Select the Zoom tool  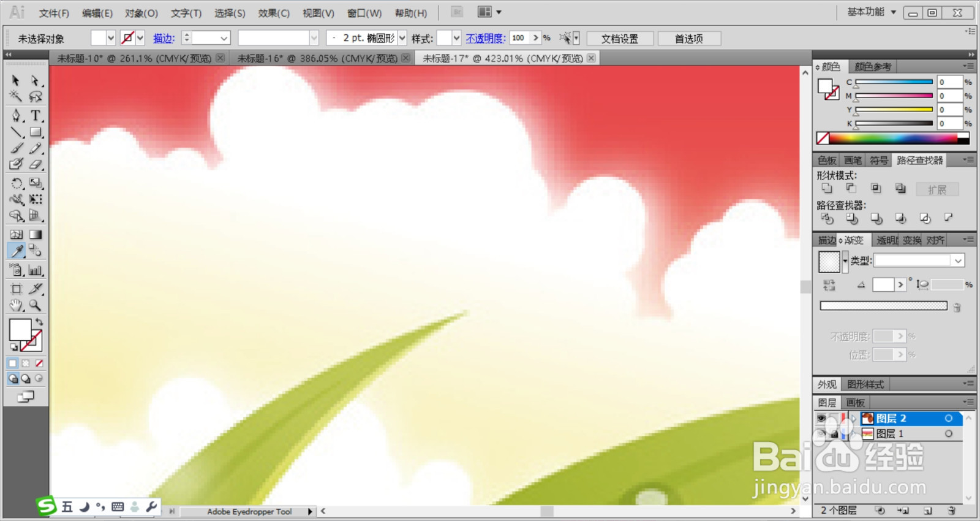coord(36,305)
